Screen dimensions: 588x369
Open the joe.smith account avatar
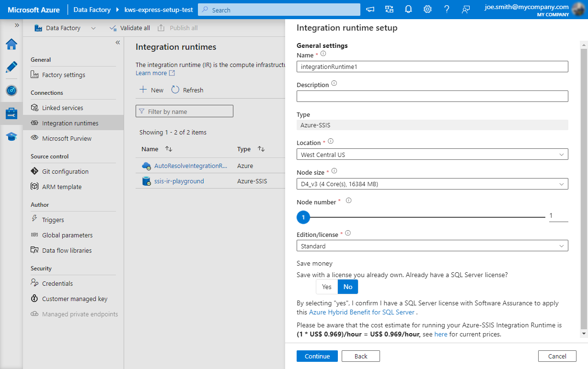(578, 10)
